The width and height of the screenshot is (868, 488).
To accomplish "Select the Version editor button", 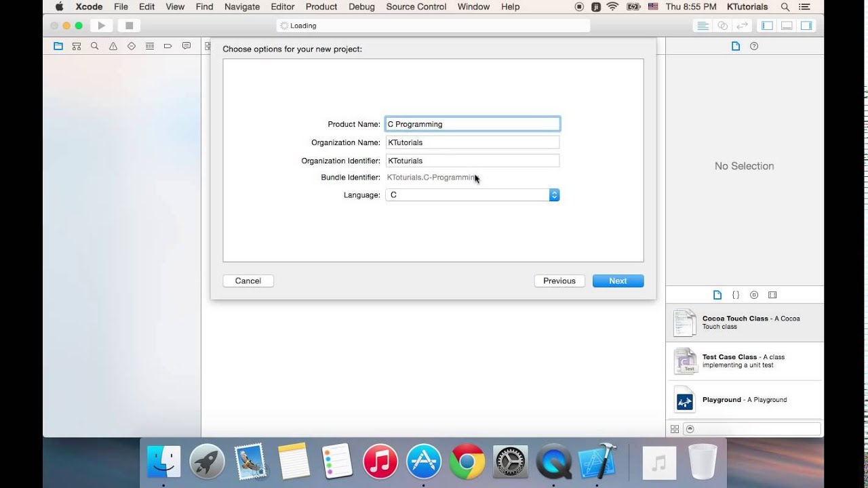I will [x=743, y=26].
